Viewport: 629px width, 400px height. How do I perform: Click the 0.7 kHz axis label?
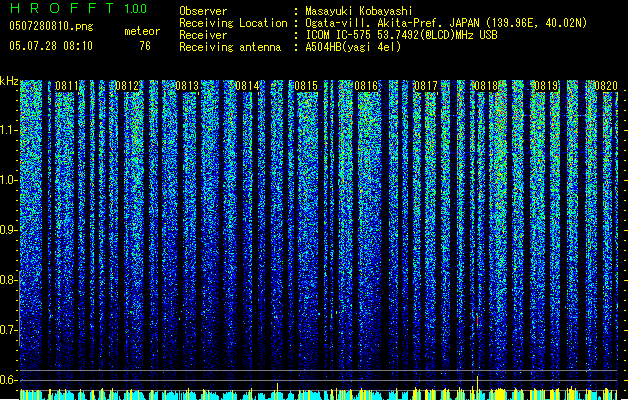click(8, 330)
